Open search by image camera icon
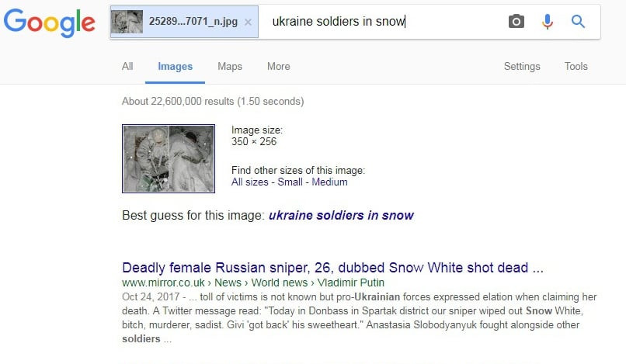The height and width of the screenshot is (364, 626). 516,21
